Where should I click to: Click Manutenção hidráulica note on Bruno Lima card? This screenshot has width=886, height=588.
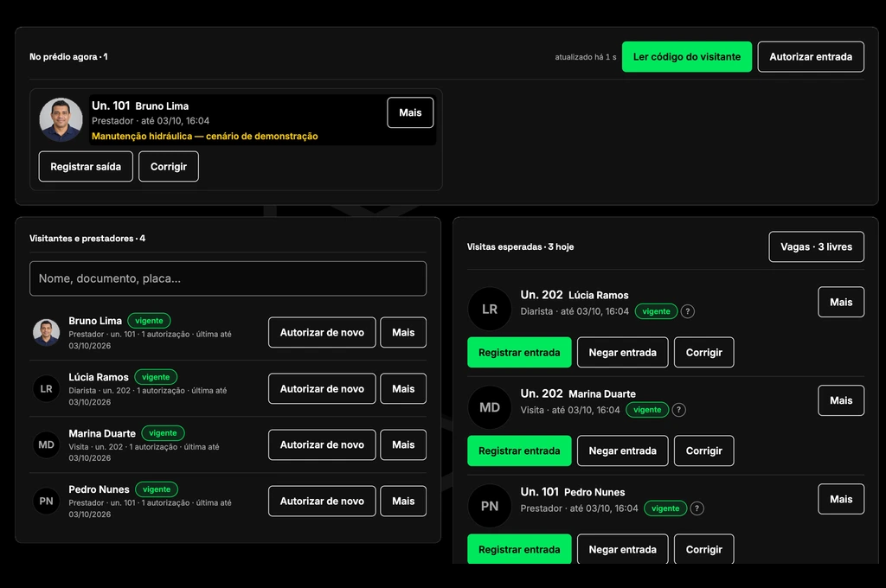click(204, 136)
